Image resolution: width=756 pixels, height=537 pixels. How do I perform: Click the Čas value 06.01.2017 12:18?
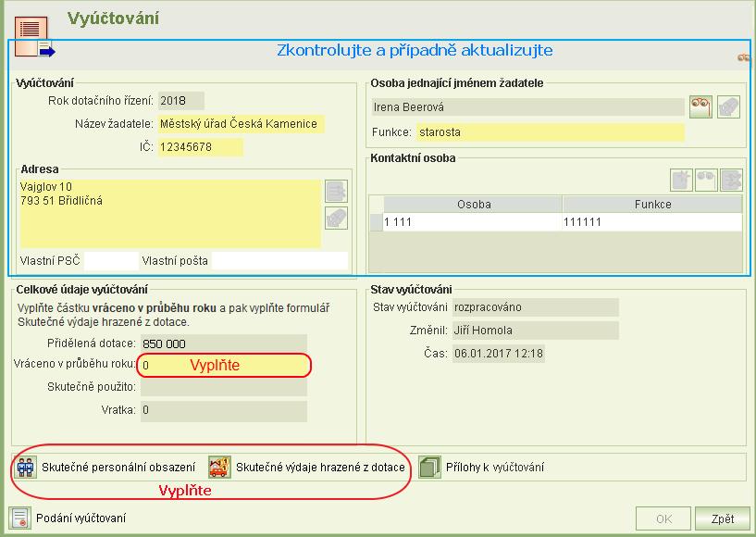tap(499, 354)
